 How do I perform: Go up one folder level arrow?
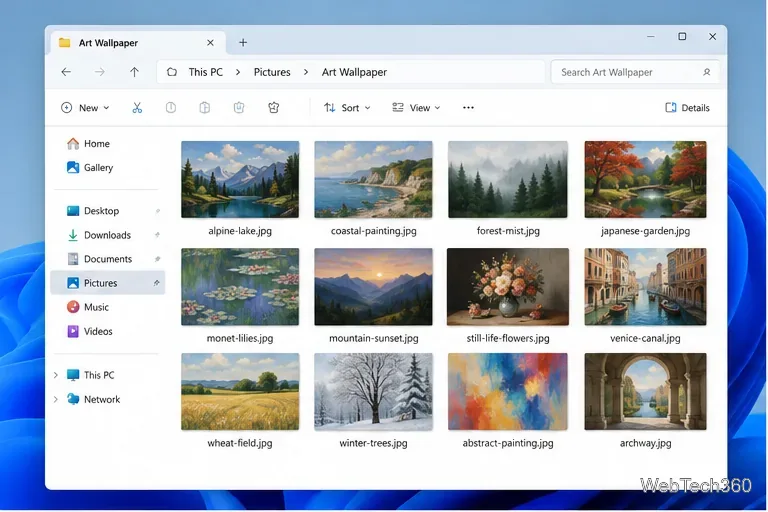click(134, 72)
